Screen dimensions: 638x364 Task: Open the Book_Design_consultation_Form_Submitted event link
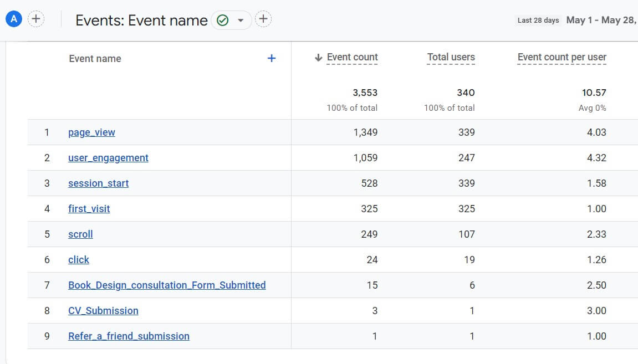(x=167, y=285)
